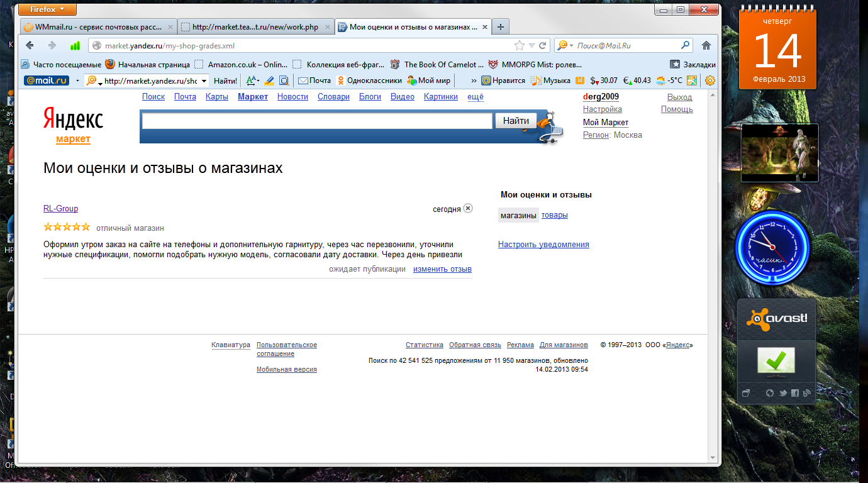Click the green signal bars icon

[x=75, y=45]
